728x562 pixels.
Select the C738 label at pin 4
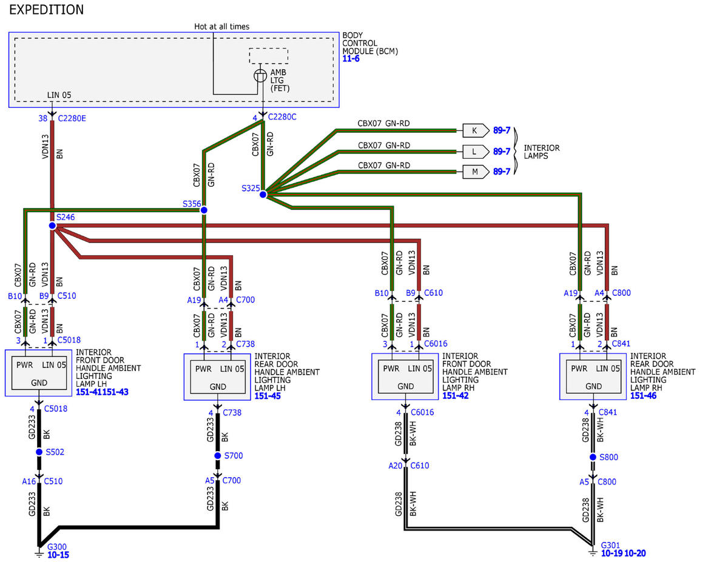pyautogui.click(x=232, y=412)
